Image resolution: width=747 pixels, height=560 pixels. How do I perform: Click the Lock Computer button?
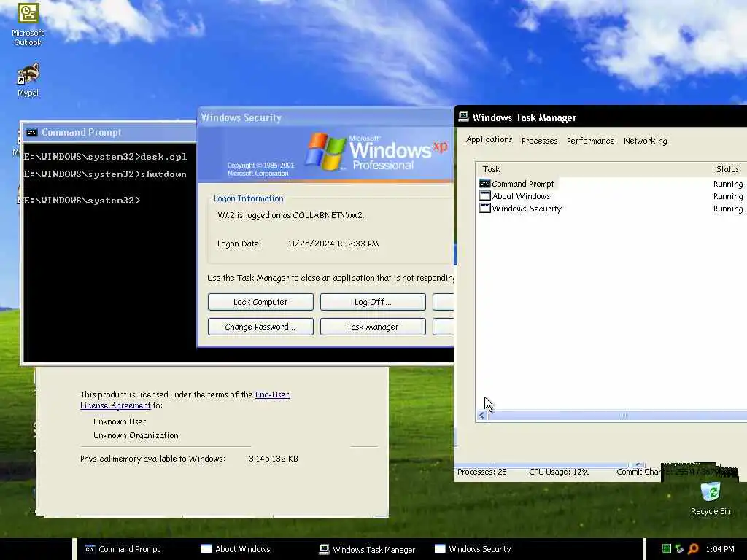(x=260, y=302)
